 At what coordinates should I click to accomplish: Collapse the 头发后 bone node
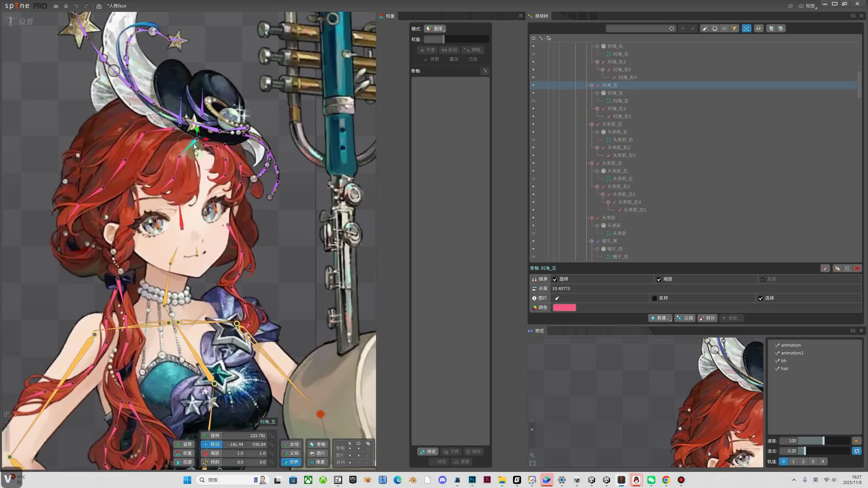pyautogui.click(x=592, y=218)
